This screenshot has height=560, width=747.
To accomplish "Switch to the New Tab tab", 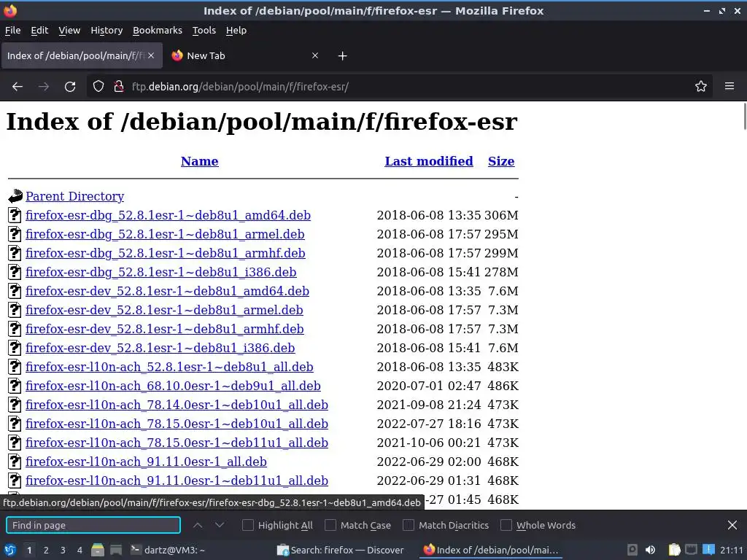I will (x=245, y=55).
